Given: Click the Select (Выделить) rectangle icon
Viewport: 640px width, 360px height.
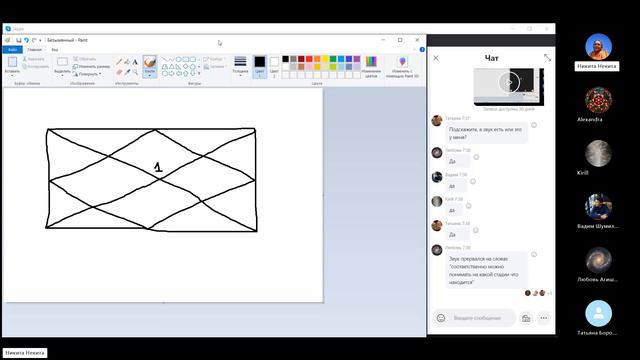Looking at the screenshot, I should [62, 62].
